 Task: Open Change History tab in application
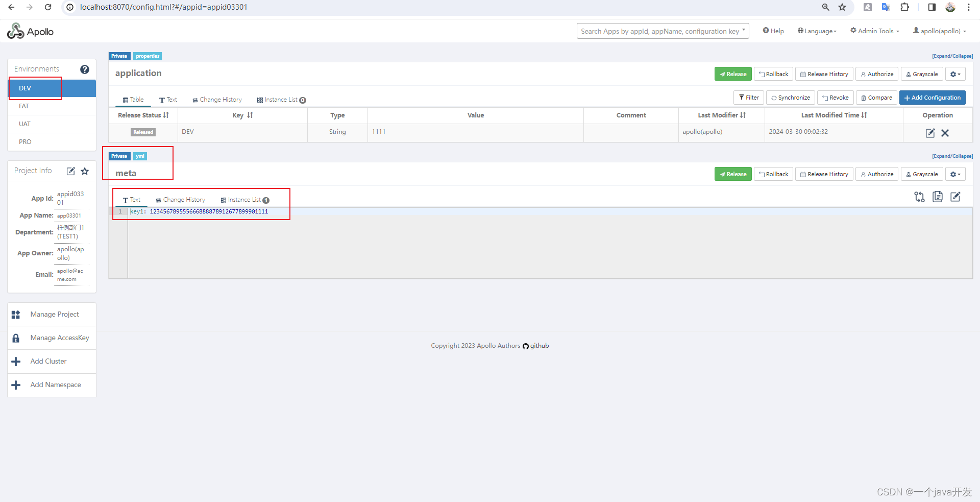point(217,100)
